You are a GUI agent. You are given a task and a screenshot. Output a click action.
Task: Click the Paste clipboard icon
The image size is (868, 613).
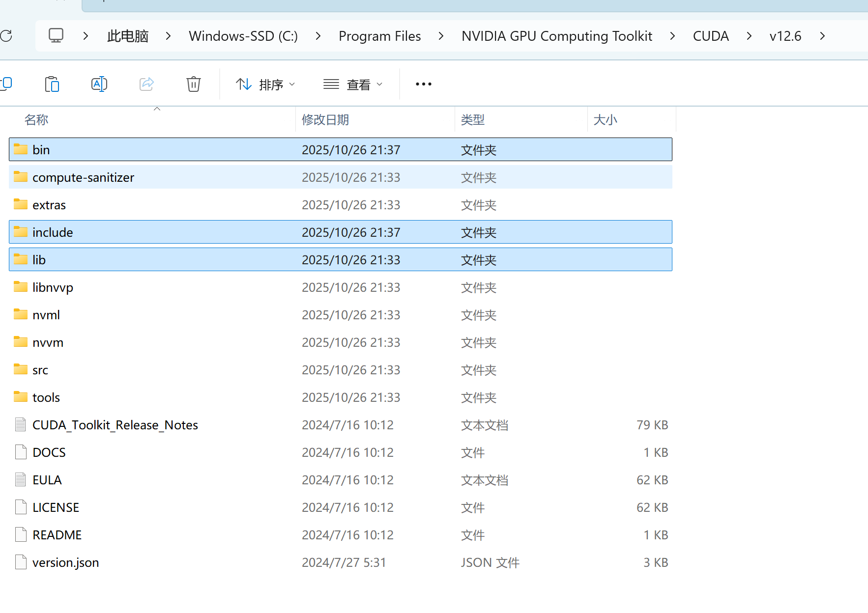tap(52, 84)
